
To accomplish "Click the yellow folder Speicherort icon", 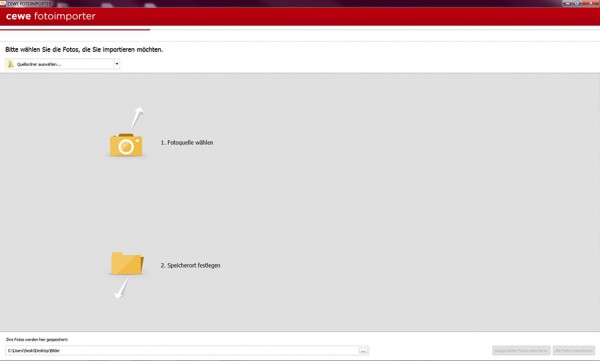I will point(127,263).
